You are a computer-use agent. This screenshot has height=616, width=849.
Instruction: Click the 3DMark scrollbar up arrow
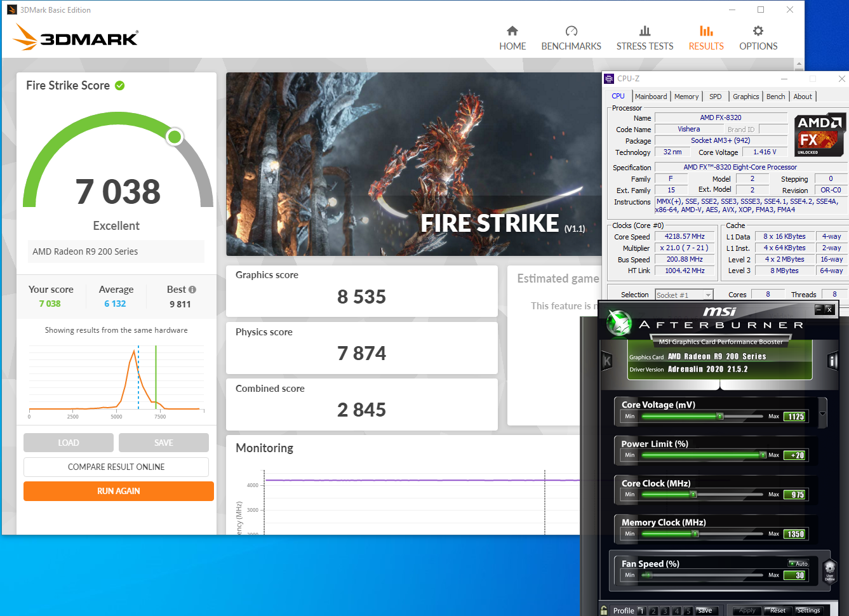(x=799, y=64)
